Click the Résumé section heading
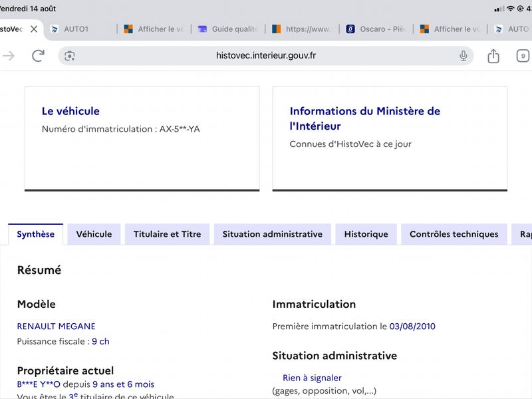This screenshot has height=399, width=532. point(39,270)
